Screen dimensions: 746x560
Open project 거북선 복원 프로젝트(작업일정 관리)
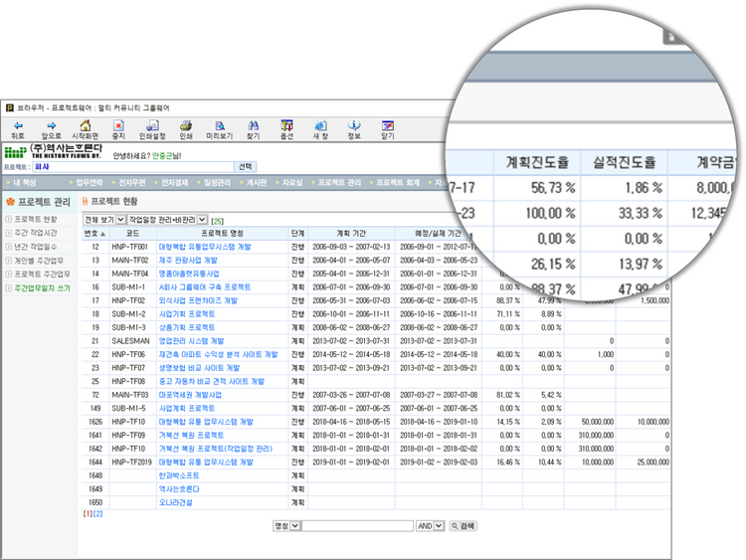[216, 449]
